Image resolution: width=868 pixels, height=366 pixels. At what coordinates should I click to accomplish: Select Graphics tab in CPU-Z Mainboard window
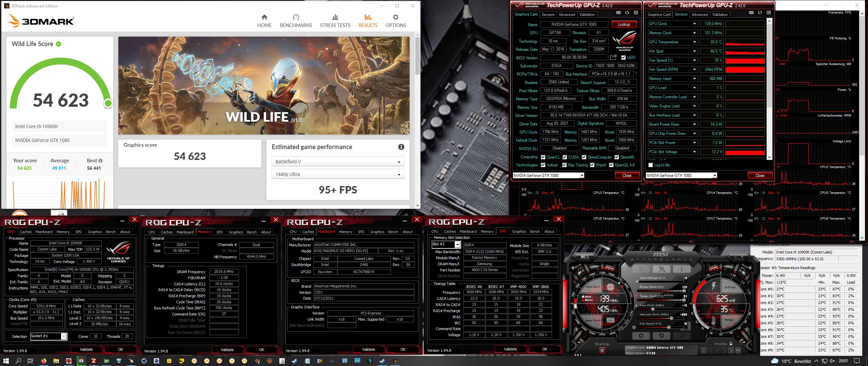[x=377, y=232]
